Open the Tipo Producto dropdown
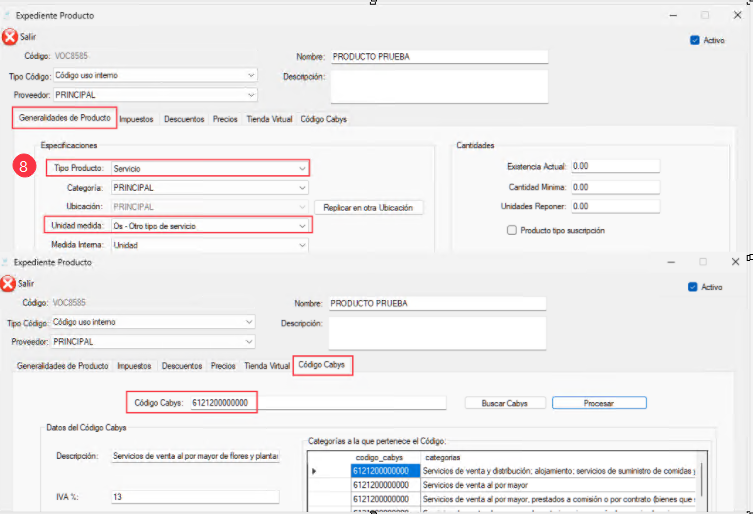 click(301, 169)
